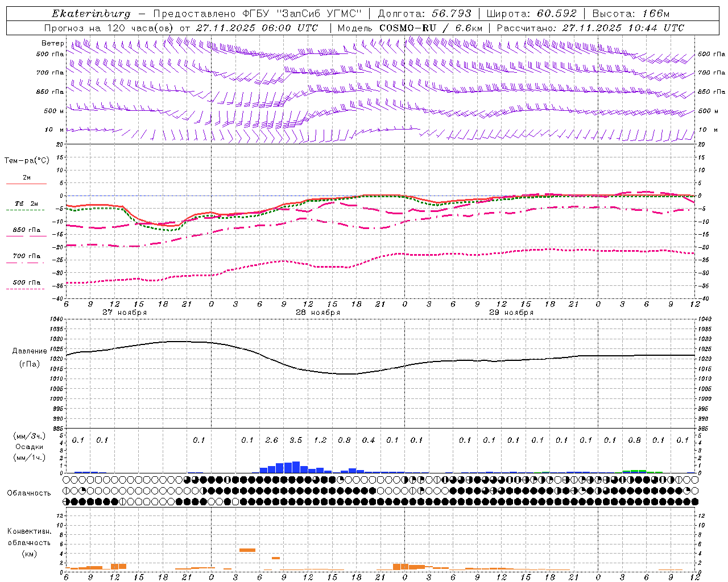Click the 850 гПа temperature legend entry
The width and height of the screenshot is (728, 582).
[26, 232]
